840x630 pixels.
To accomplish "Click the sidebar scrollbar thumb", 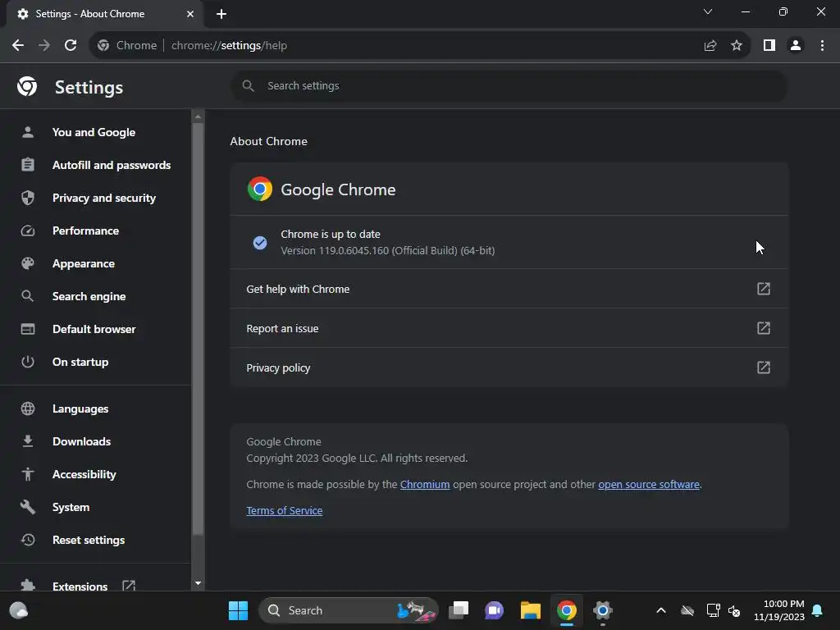I will click(198, 329).
